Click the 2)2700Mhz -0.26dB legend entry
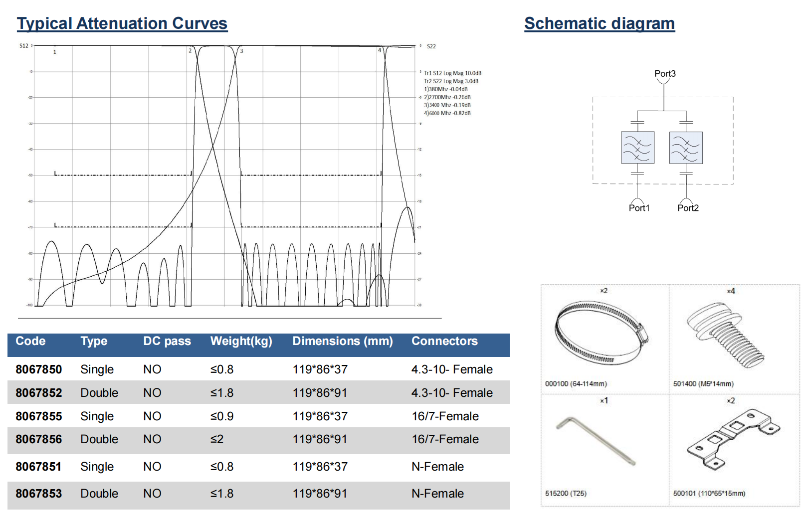Image resolution: width=812 pixels, height=525 pixels. (447, 97)
